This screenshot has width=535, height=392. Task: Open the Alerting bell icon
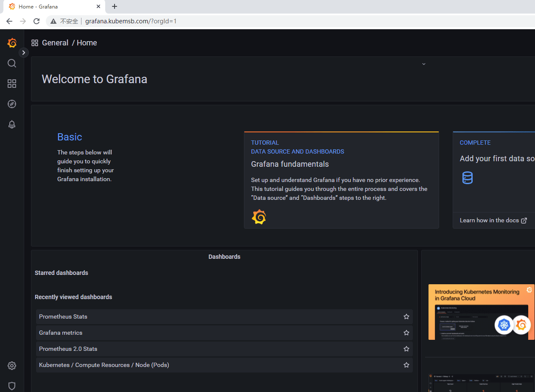[x=12, y=124]
